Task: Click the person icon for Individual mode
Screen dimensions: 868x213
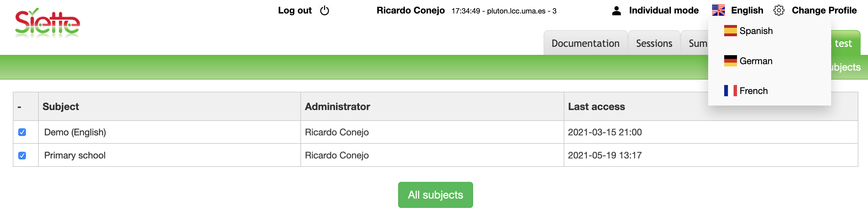Action: (x=616, y=11)
